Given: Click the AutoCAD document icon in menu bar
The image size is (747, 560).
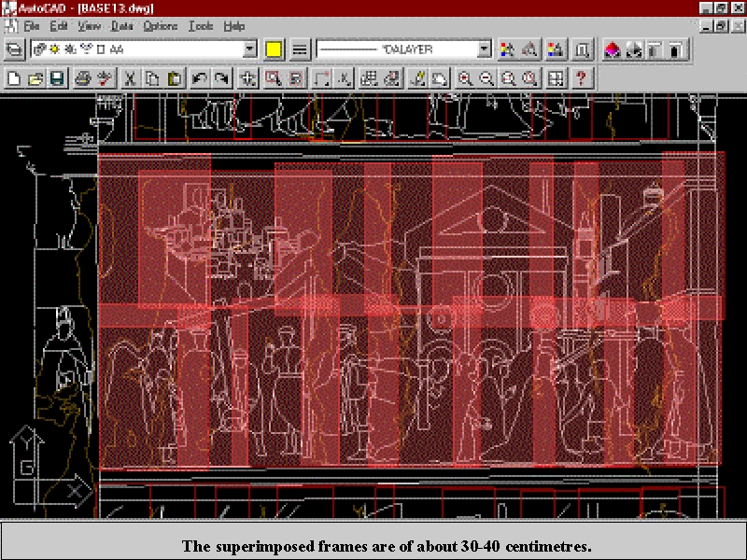Looking at the screenshot, I should (x=11, y=26).
